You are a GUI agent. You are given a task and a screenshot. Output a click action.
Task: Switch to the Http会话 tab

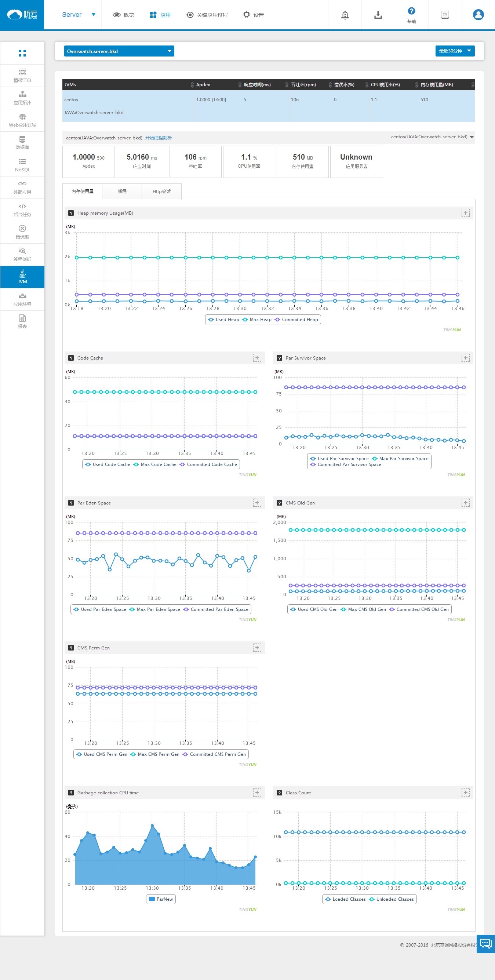coord(161,192)
